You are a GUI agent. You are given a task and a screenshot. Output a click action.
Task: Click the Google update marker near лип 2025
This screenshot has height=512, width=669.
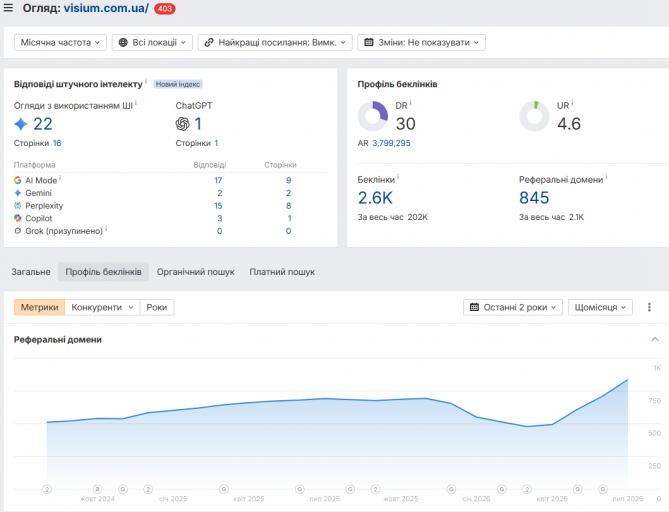(x=300, y=489)
